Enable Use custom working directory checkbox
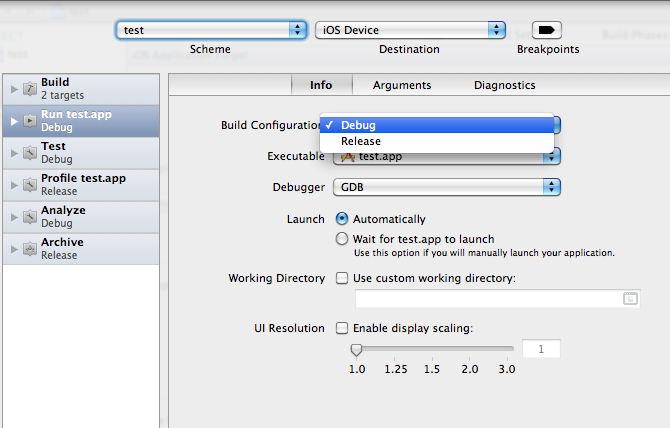 342,278
